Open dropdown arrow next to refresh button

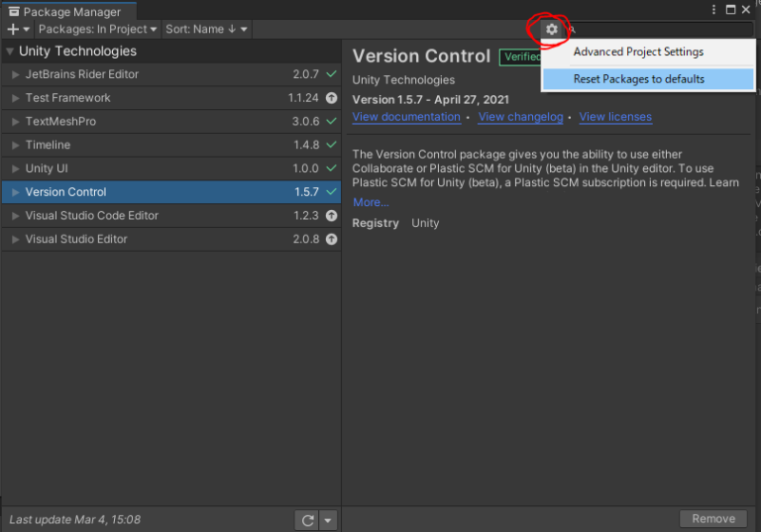(328, 520)
